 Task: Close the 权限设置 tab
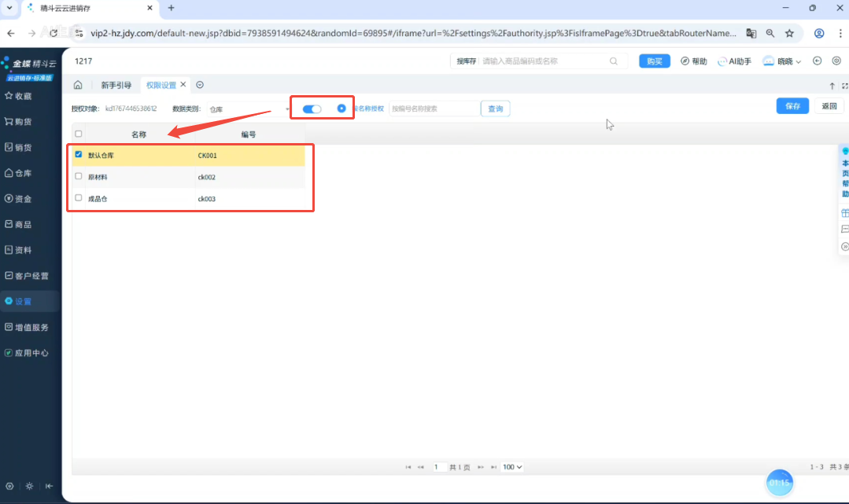[x=183, y=84]
